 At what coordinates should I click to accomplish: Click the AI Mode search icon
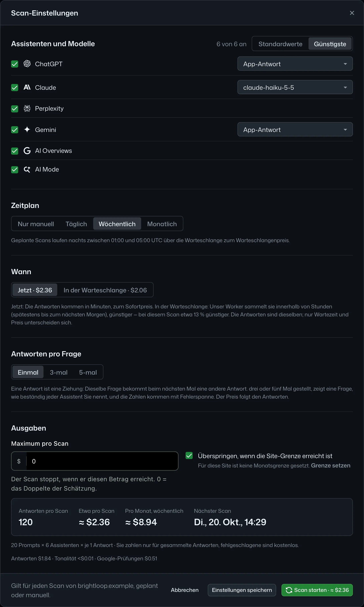pyautogui.click(x=27, y=170)
